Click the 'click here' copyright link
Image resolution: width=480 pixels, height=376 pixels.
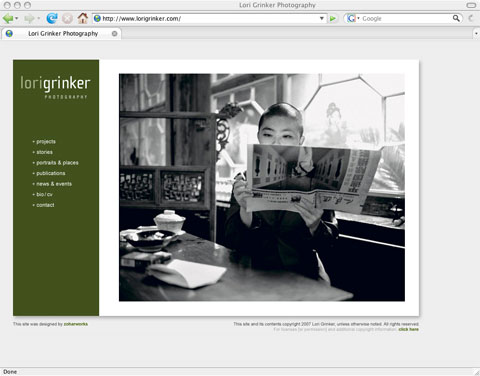408,329
